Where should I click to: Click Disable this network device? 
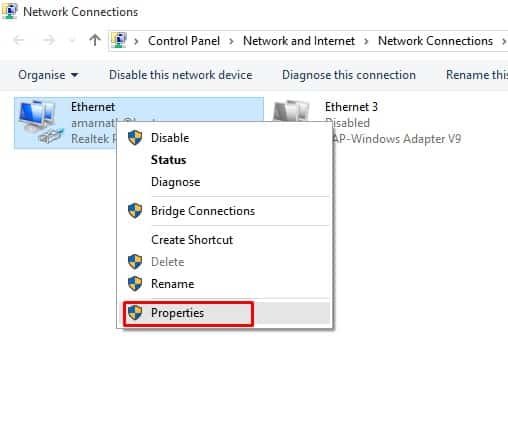tap(181, 75)
